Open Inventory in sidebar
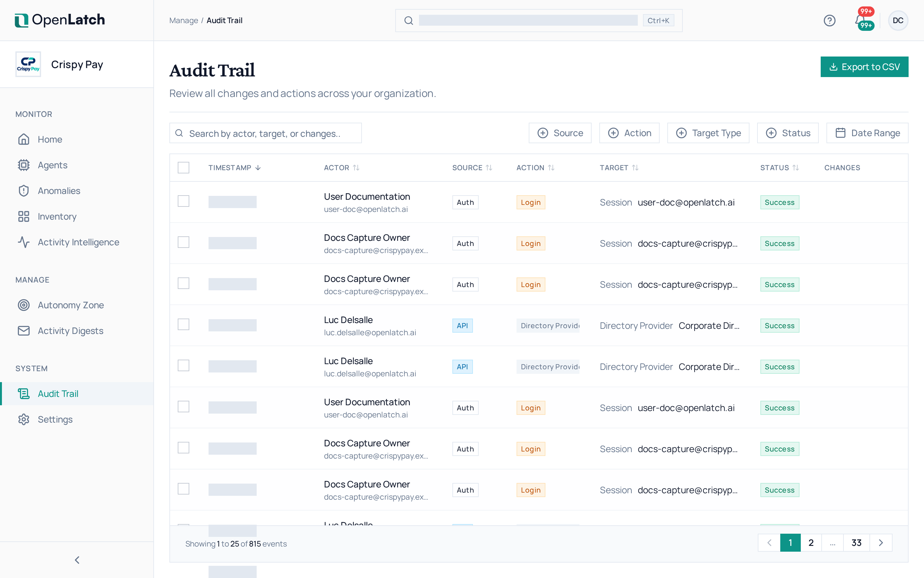The height and width of the screenshot is (578, 924). [77, 216]
